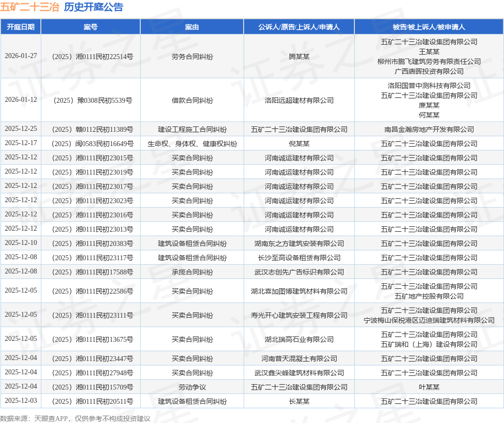Viewport: 504px width, 423px height.
Task: Click the 被告/被上诉人/被申请人 header
Action: tap(429, 27)
